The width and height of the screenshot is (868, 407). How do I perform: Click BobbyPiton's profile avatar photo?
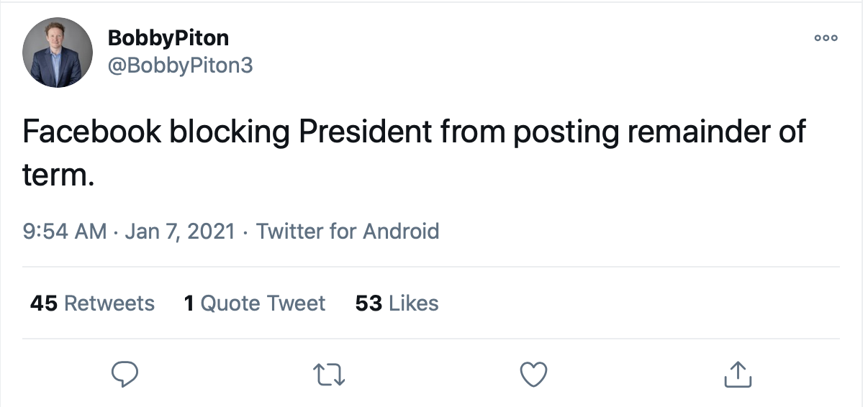(x=57, y=52)
